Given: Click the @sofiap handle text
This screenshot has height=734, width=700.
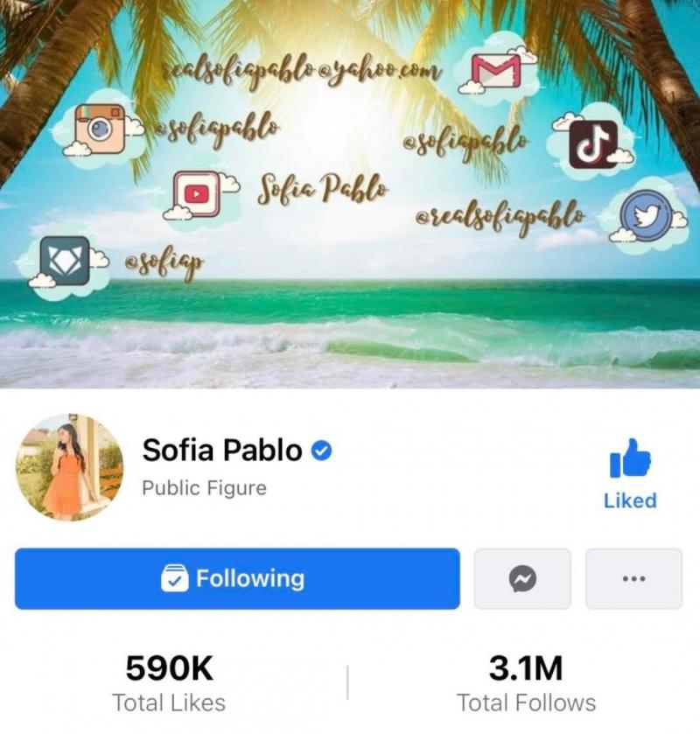Looking at the screenshot, I should tap(164, 263).
